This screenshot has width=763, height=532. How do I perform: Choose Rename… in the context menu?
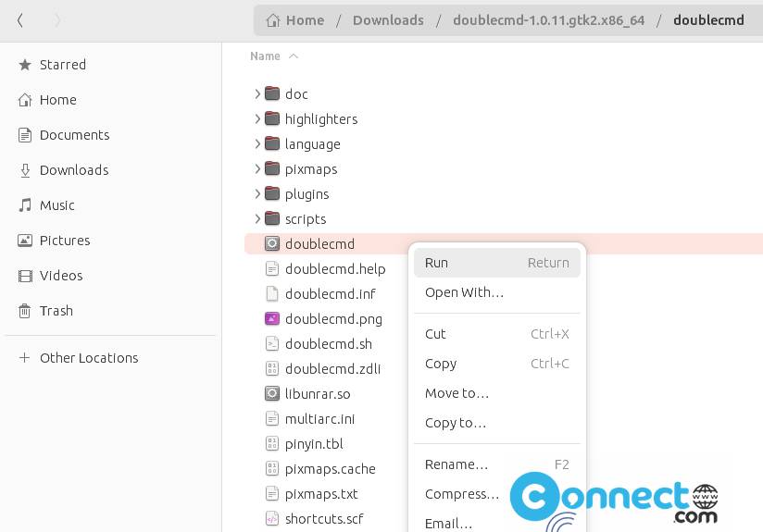[497, 464]
